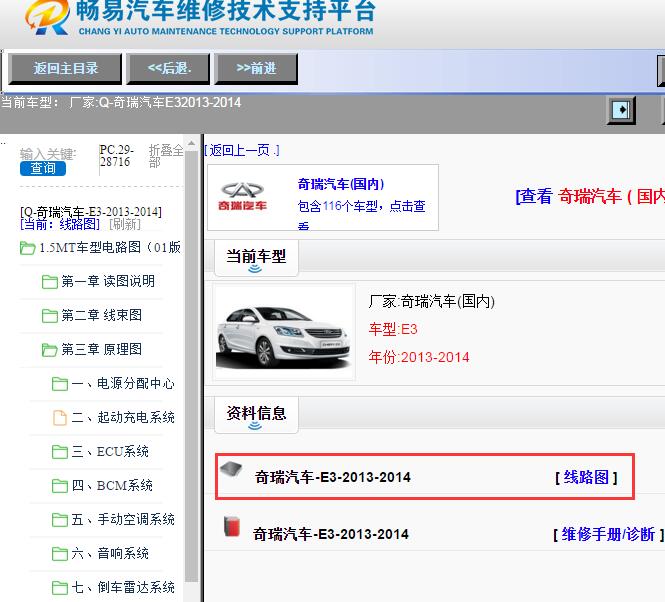
Task: Click the panel collapse arrow icon button
Action: pyautogui.click(x=621, y=110)
